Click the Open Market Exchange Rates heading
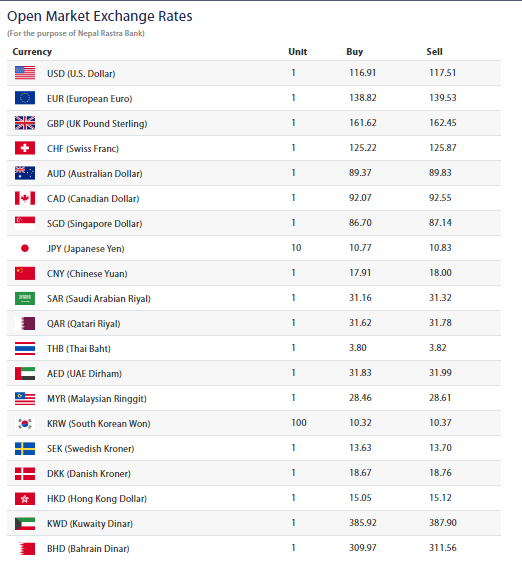Screen dimensions: 522x567 pyautogui.click(x=100, y=16)
